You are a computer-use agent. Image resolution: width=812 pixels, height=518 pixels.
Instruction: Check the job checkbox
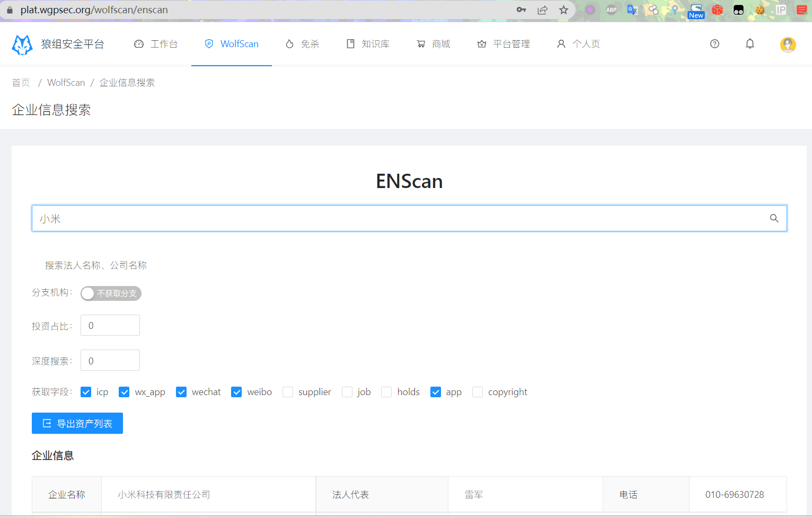(347, 392)
